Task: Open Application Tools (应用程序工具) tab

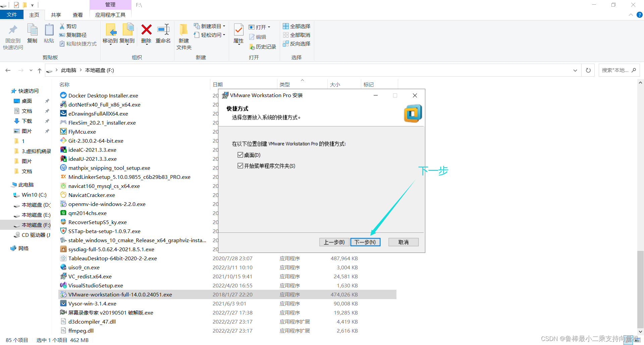Action: pyautogui.click(x=110, y=15)
